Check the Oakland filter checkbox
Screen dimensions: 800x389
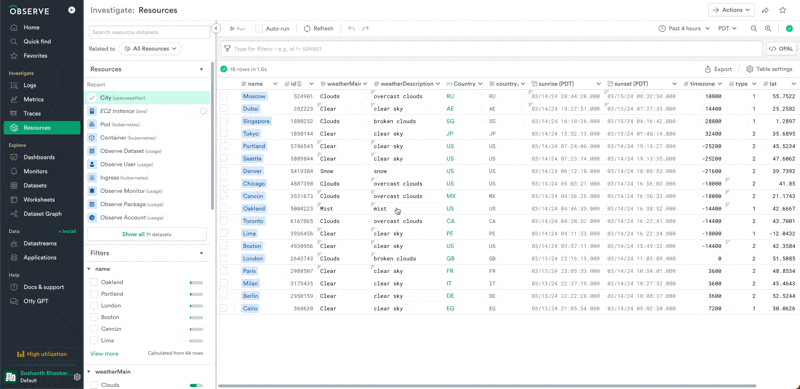coord(94,282)
